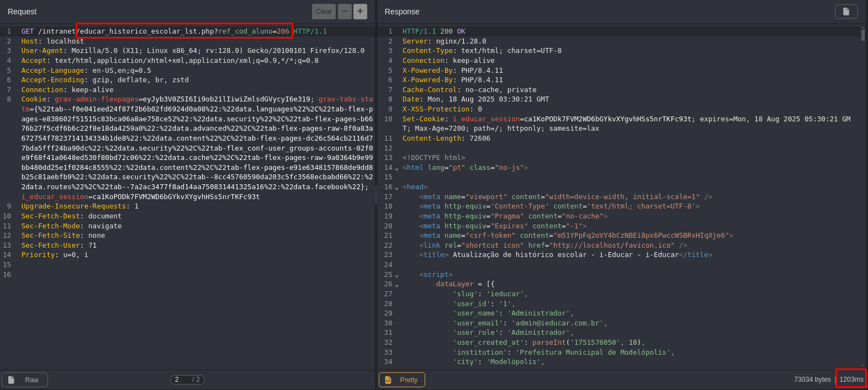Click the Server: nginx/1.28.0 response header
Screen dimensions: 868x390
(444, 41)
